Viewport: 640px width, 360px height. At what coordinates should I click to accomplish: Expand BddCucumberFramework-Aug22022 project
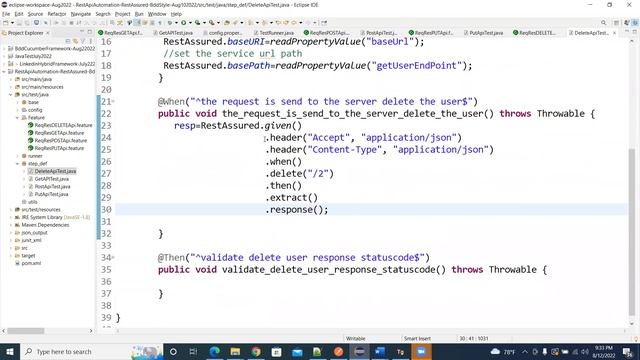tap(4, 49)
